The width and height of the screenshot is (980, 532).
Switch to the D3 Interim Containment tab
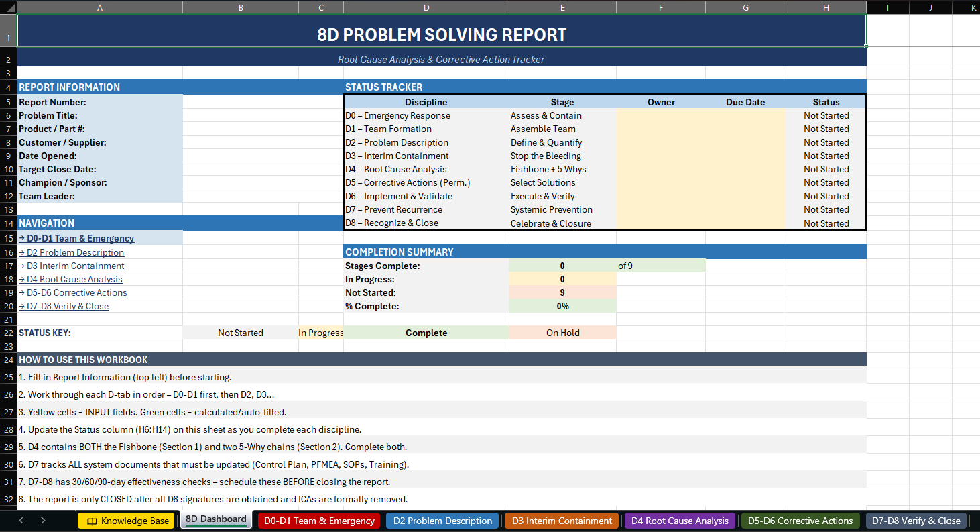[561, 520]
